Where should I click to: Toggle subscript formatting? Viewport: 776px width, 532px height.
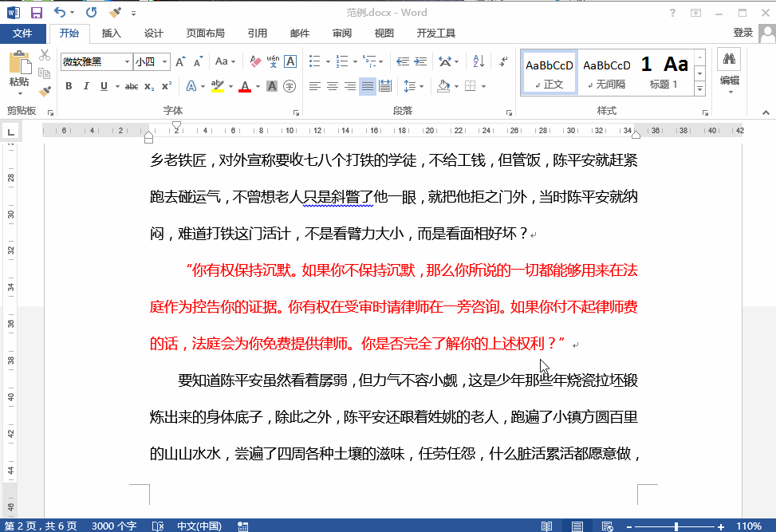click(149, 87)
